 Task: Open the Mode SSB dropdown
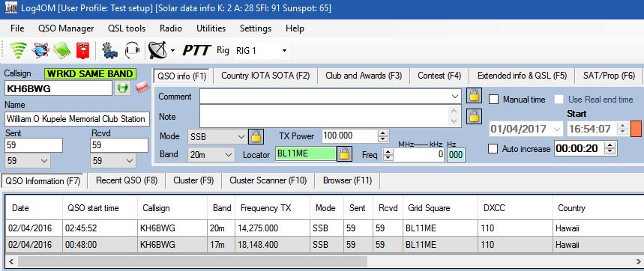click(241, 136)
